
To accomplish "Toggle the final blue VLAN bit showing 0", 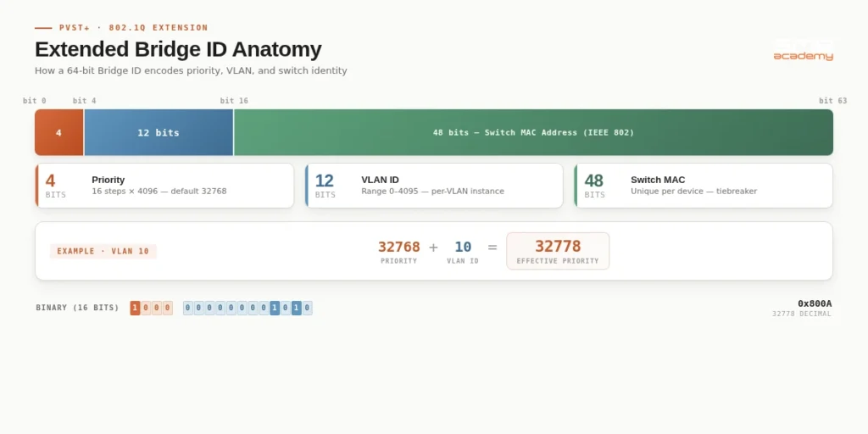I will click(x=307, y=309).
